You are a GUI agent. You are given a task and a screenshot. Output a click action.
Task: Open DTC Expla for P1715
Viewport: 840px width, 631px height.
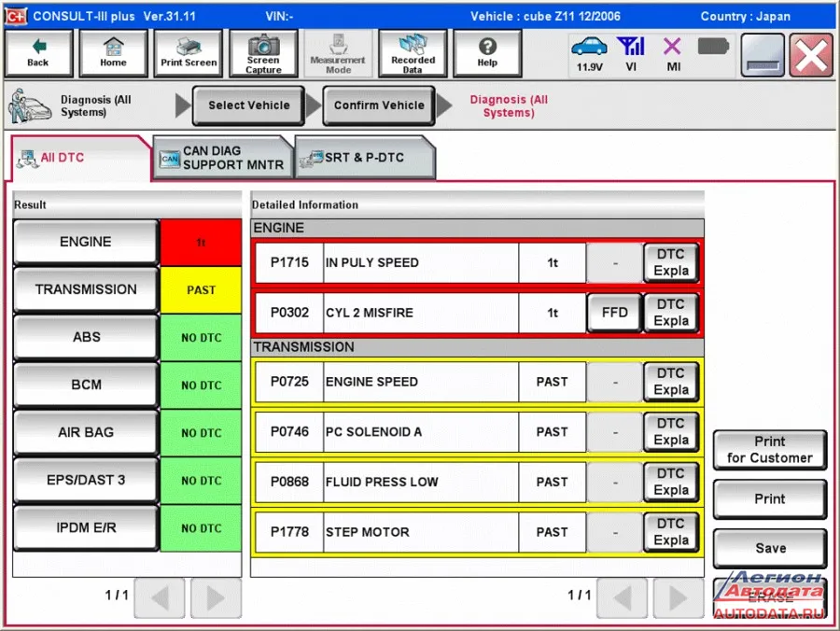click(x=671, y=262)
